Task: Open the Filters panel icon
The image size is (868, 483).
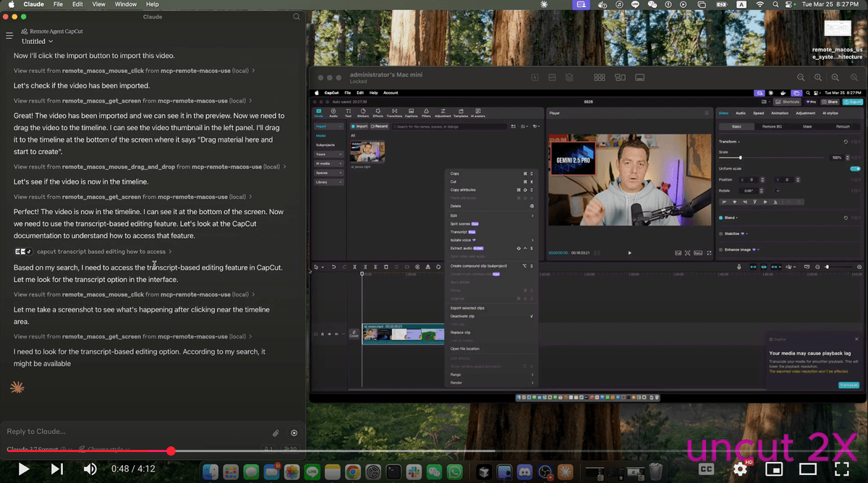Action: pyautogui.click(x=426, y=113)
